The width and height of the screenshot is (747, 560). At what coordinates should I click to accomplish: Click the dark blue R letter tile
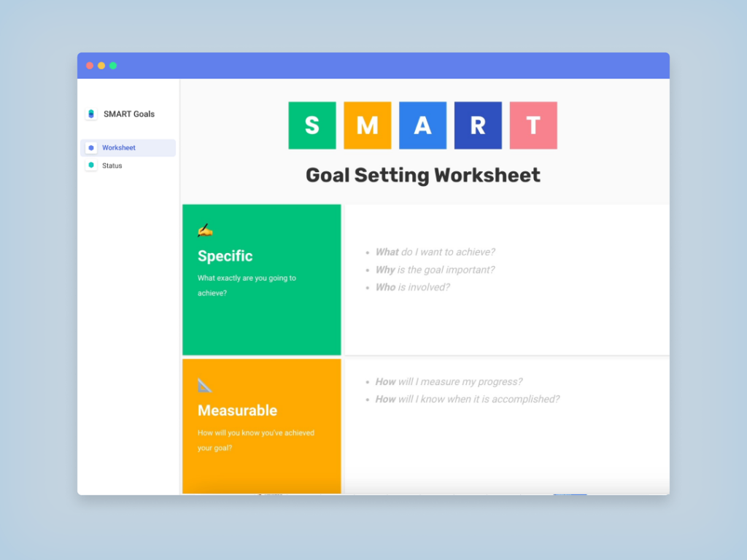tap(478, 125)
